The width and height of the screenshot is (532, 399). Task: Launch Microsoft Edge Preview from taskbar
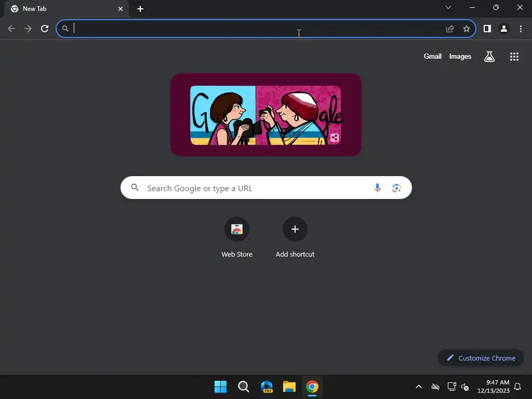[x=267, y=387]
